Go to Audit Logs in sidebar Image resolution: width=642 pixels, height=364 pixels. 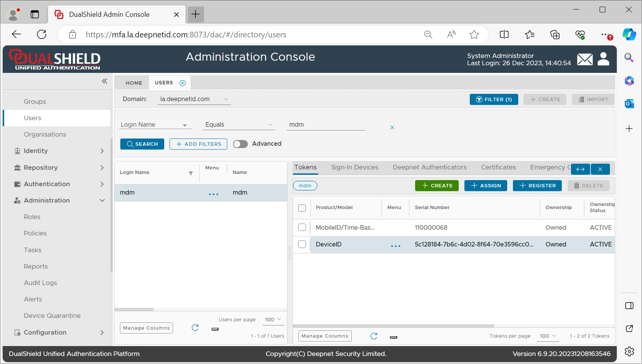[40, 283]
